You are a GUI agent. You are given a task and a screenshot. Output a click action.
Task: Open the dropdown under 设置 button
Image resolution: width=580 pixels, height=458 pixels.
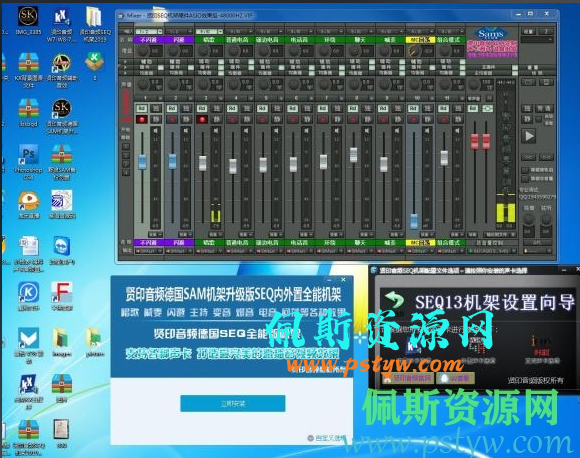[537, 40]
